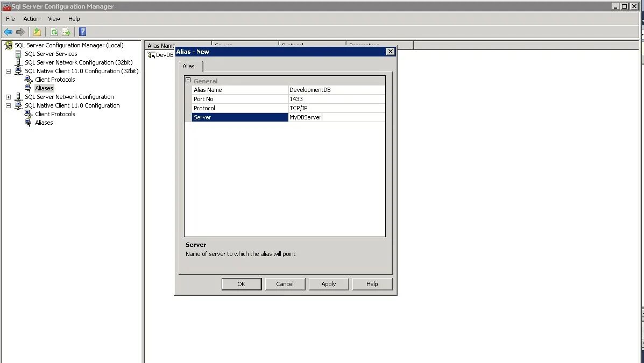Click the Refresh toolbar icon
This screenshot has height=363, width=644.
tap(54, 32)
